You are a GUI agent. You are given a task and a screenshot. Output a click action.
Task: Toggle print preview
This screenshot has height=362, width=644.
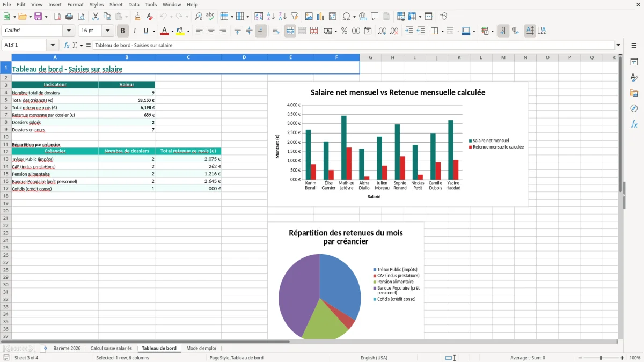(81, 17)
